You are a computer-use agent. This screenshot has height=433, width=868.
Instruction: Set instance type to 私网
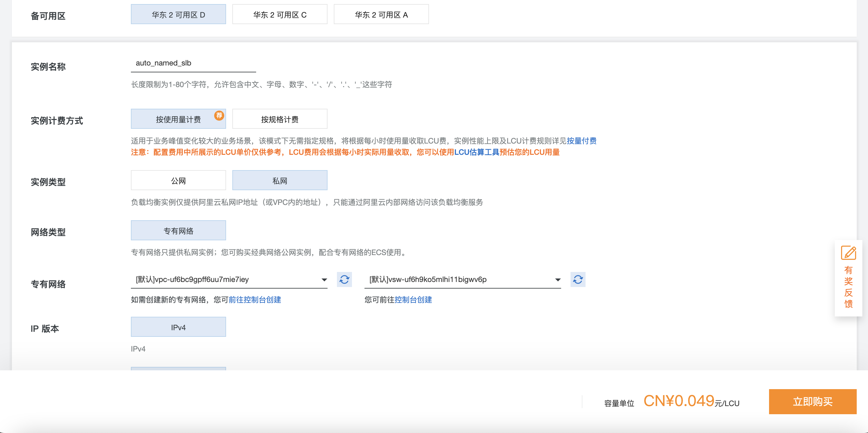[280, 180]
